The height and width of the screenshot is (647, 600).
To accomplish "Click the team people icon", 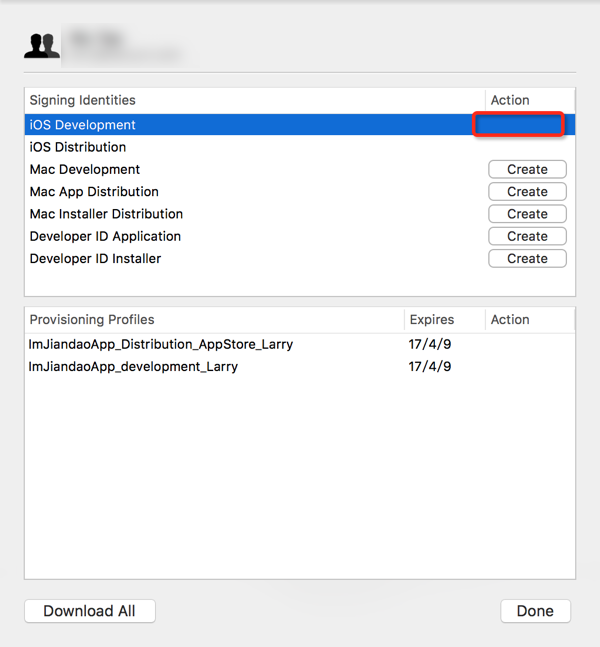I will click(x=42, y=45).
